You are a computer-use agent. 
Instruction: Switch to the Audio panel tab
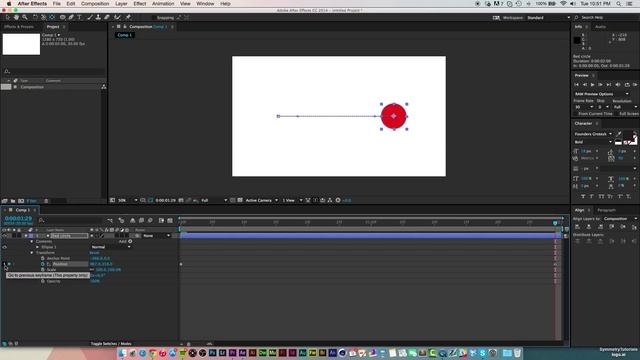pos(600,27)
